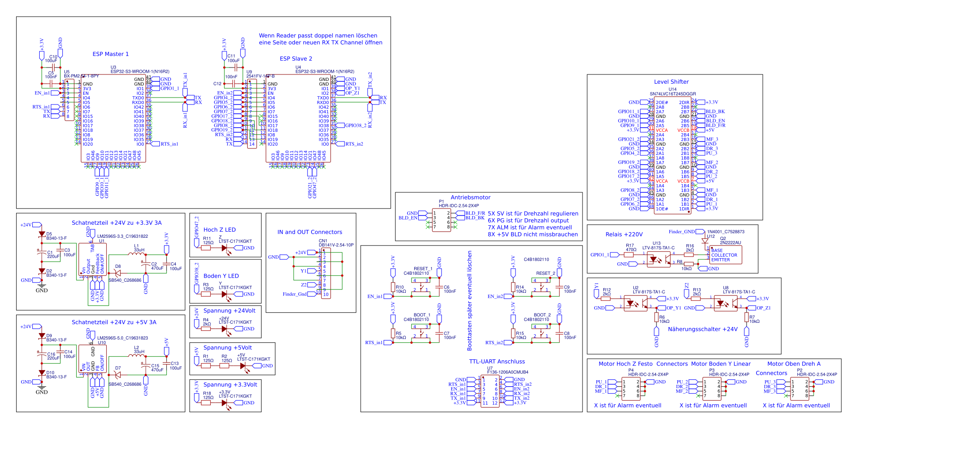Click the 'Motor Hoch Z Festo' title
This screenshot has width=980, height=463.
tap(625, 364)
